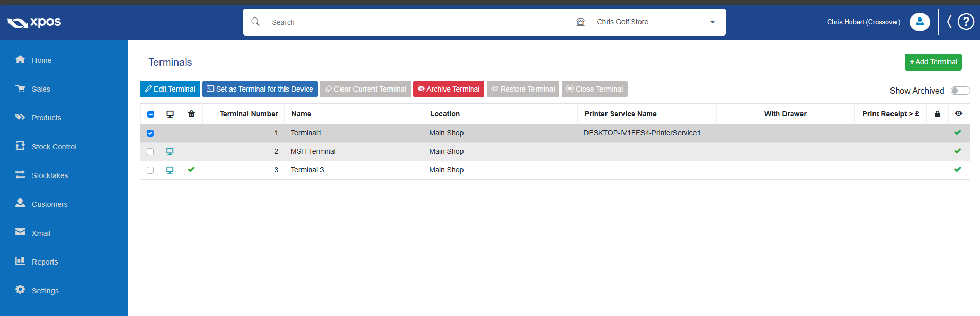Open Sales in the sidebar
The width and height of the screenshot is (980, 316).
(x=41, y=89)
